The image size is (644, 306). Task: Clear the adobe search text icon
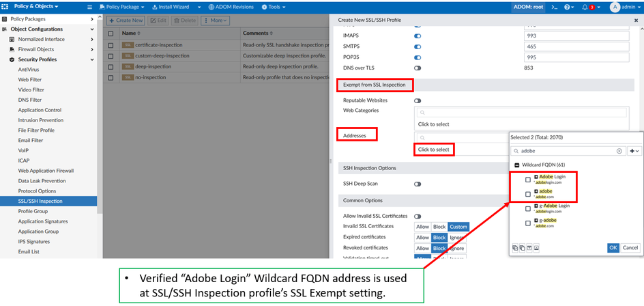[x=619, y=151]
